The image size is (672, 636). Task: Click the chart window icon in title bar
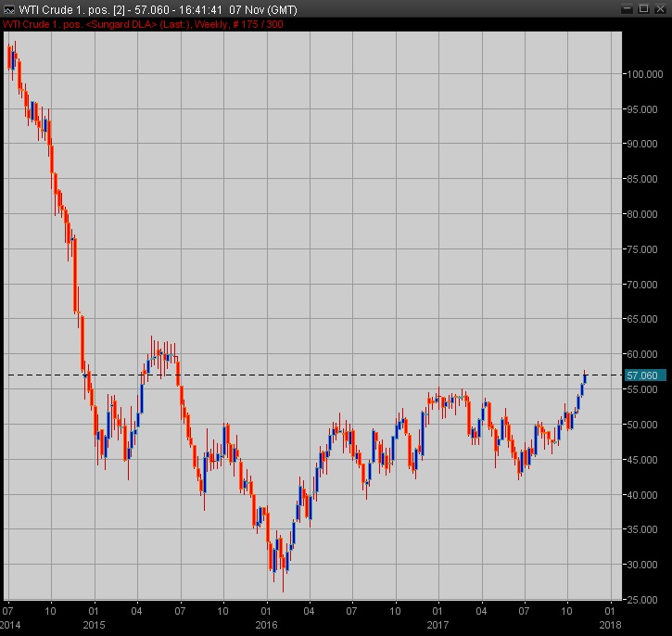point(9,9)
